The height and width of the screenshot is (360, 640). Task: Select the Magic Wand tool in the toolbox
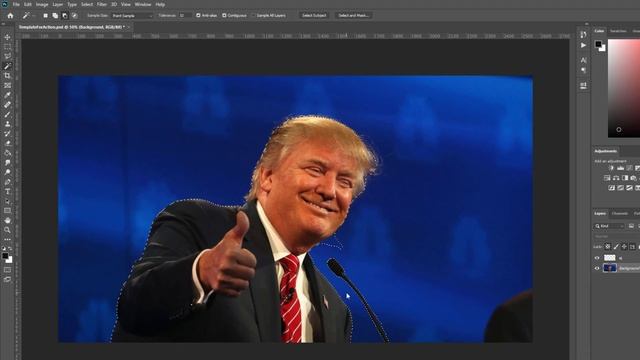click(x=7, y=66)
